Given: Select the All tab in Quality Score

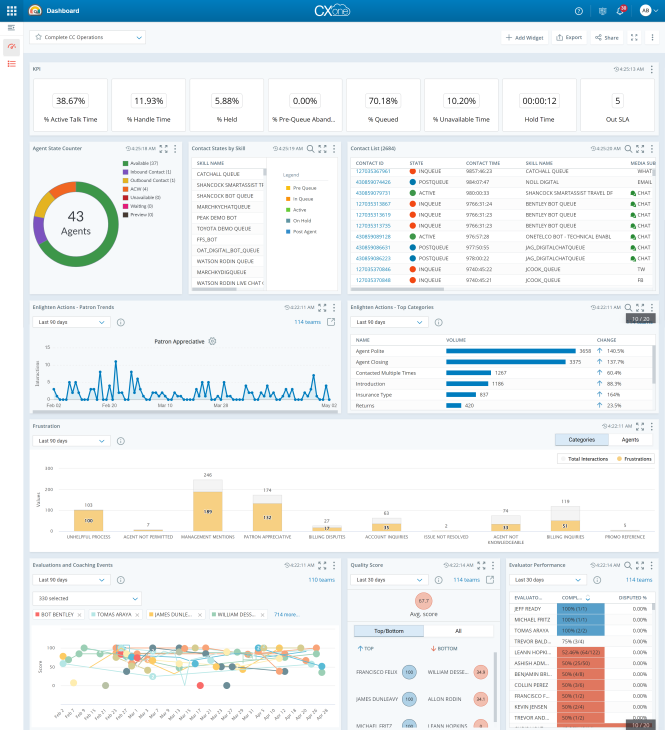Looking at the screenshot, I should click(459, 631).
